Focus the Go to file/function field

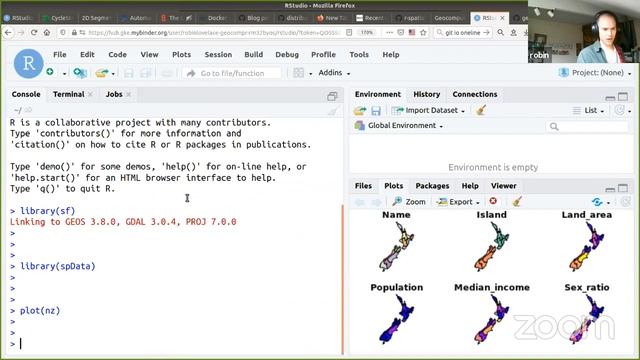click(232, 73)
